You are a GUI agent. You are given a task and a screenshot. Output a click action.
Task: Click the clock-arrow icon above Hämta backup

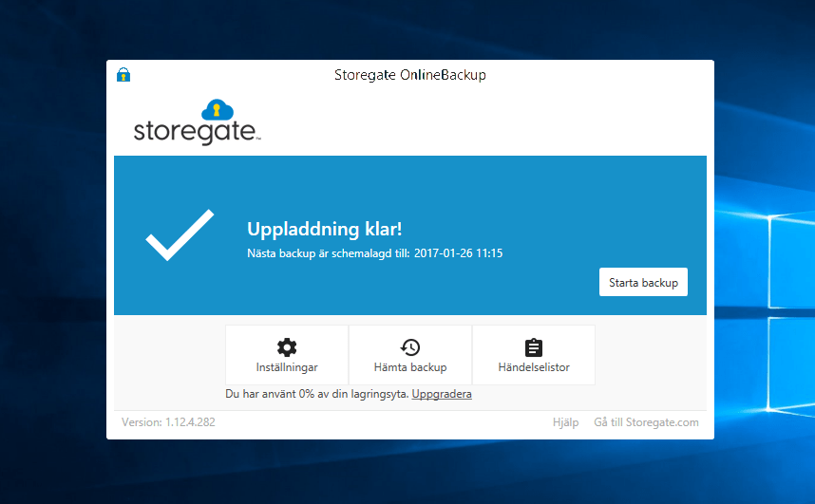coord(410,347)
